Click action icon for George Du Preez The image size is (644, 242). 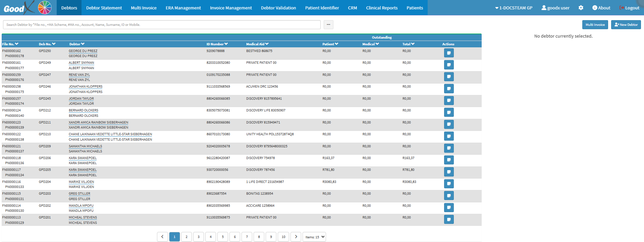449,53
